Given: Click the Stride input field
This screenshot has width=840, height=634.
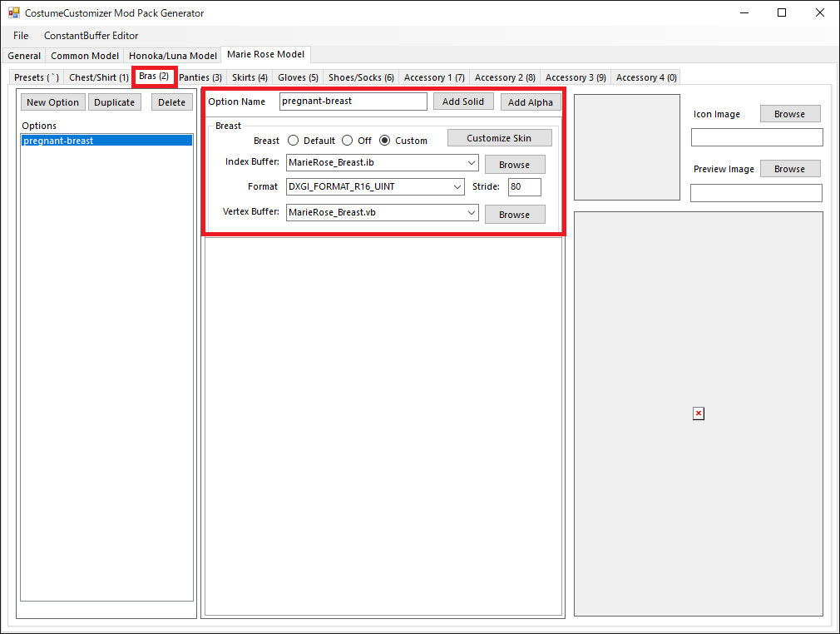Looking at the screenshot, I should 525,186.
